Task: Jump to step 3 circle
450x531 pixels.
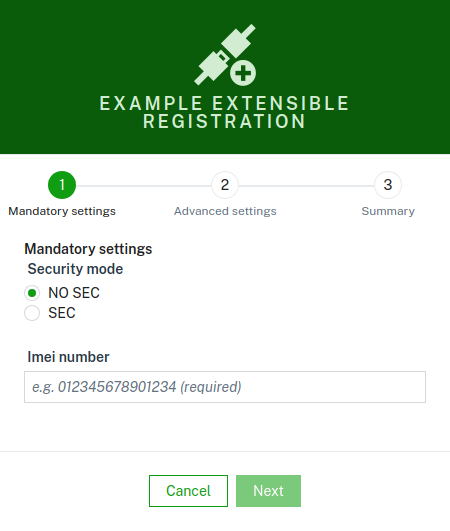Action: (x=388, y=185)
